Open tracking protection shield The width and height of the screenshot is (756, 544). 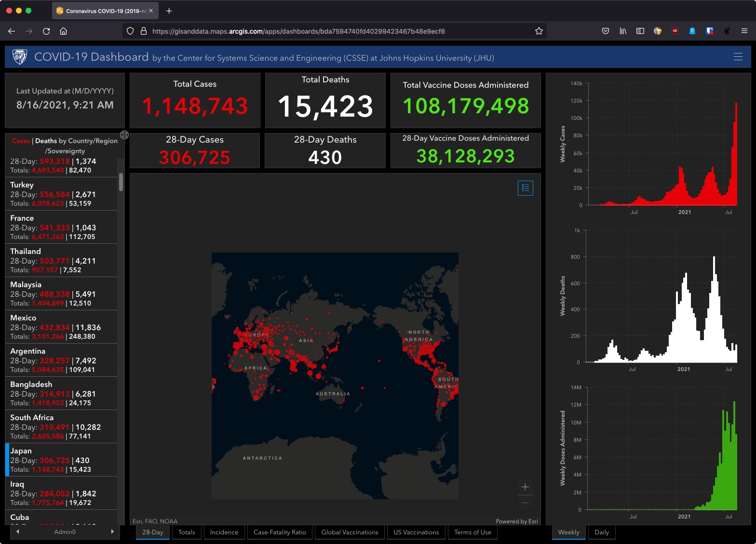130,31
